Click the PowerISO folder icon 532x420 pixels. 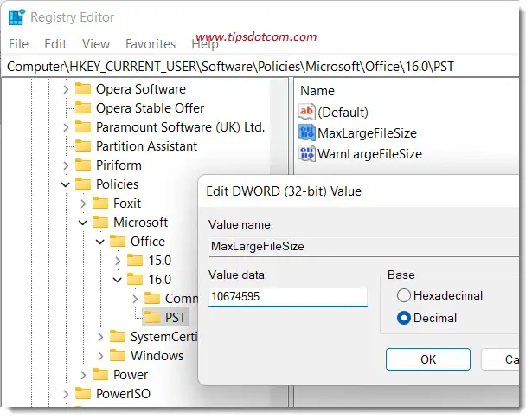pyautogui.click(x=83, y=393)
